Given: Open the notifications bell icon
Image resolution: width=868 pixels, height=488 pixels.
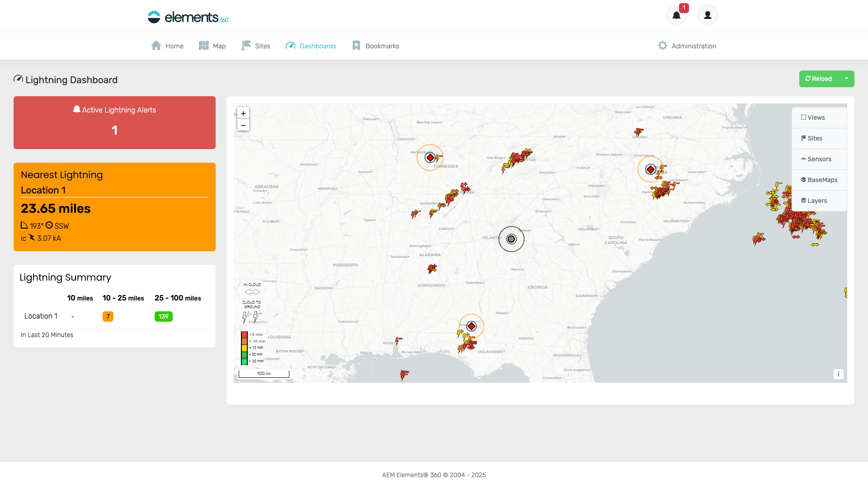Looking at the screenshot, I should [x=676, y=15].
